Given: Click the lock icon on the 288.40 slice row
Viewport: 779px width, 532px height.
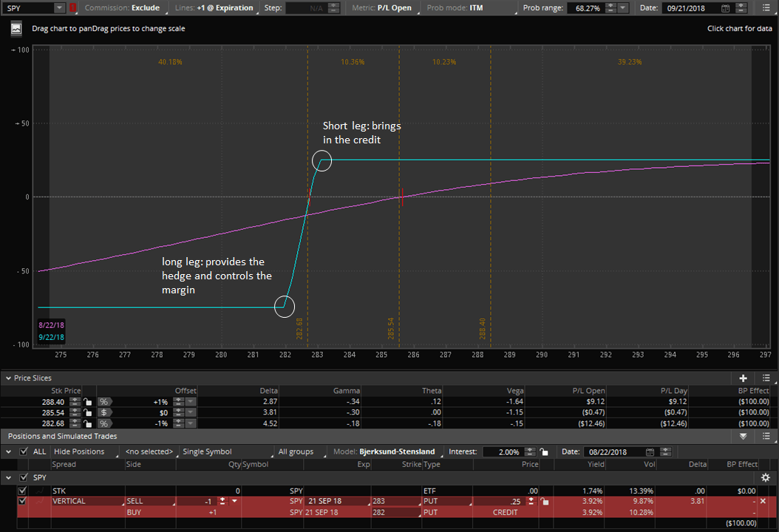Looking at the screenshot, I should click(87, 401).
